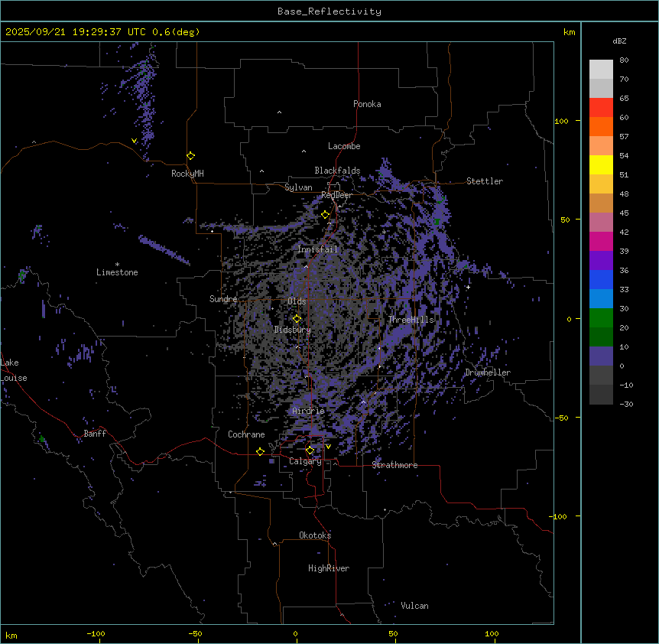Select the ThreeHills label
Viewport: 659px width, 644px height.
click(x=411, y=320)
